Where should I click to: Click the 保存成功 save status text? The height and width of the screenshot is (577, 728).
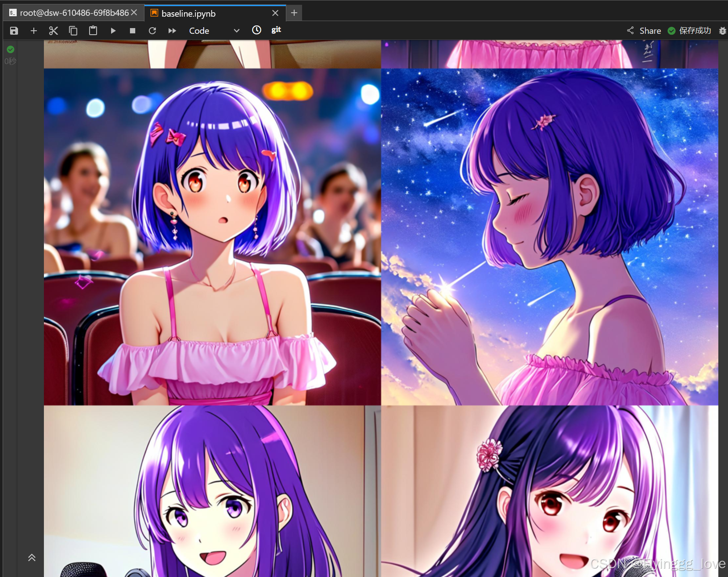tap(695, 31)
